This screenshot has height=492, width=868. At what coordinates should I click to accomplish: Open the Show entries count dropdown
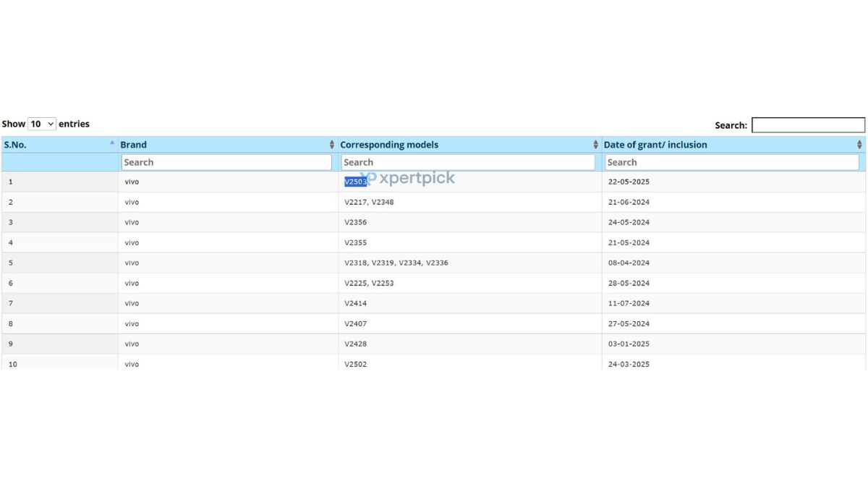pos(42,124)
